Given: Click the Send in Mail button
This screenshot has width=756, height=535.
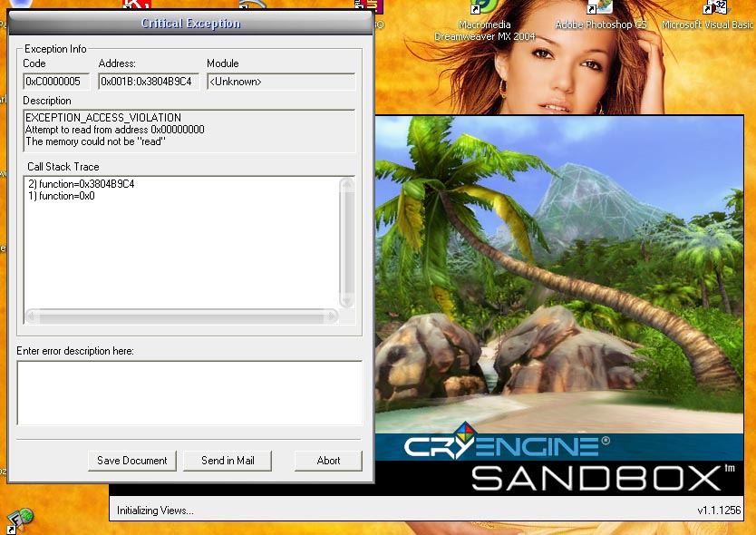Looking at the screenshot, I should (x=228, y=461).
